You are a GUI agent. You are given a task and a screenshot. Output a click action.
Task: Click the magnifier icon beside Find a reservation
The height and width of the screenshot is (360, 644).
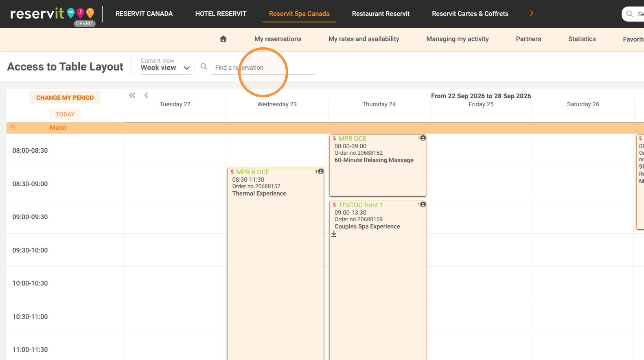click(204, 66)
